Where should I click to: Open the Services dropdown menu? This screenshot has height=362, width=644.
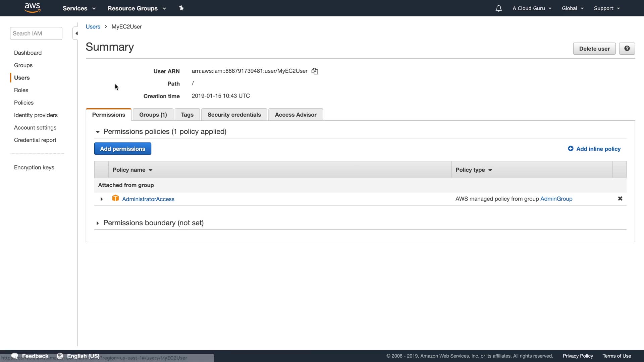pyautogui.click(x=79, y=8)
